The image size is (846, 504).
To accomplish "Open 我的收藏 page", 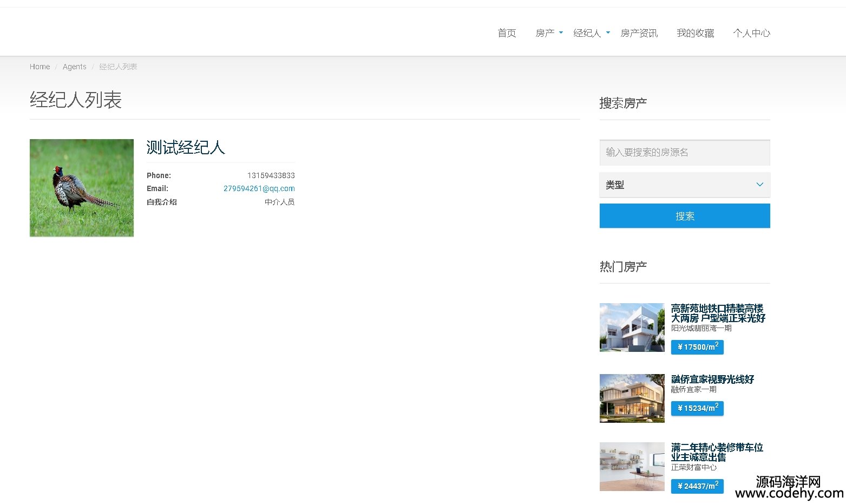I will coord(695,33).
